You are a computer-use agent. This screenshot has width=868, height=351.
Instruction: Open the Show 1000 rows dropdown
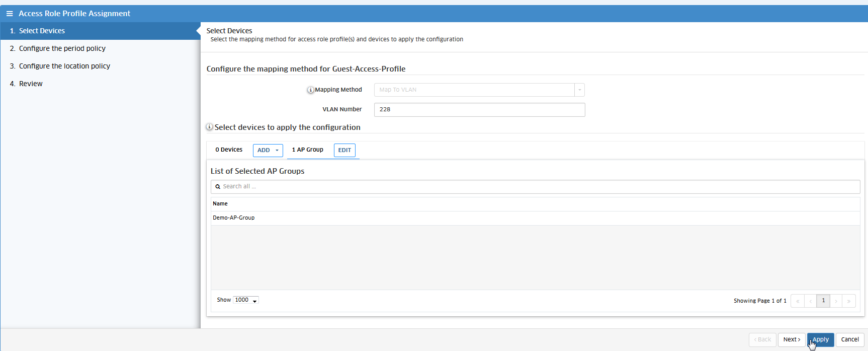pos(246,300)
